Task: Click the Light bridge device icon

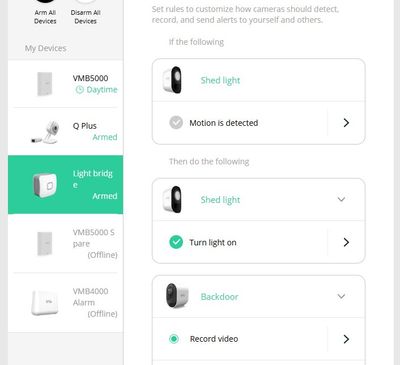Action: (x=45, y=185)
